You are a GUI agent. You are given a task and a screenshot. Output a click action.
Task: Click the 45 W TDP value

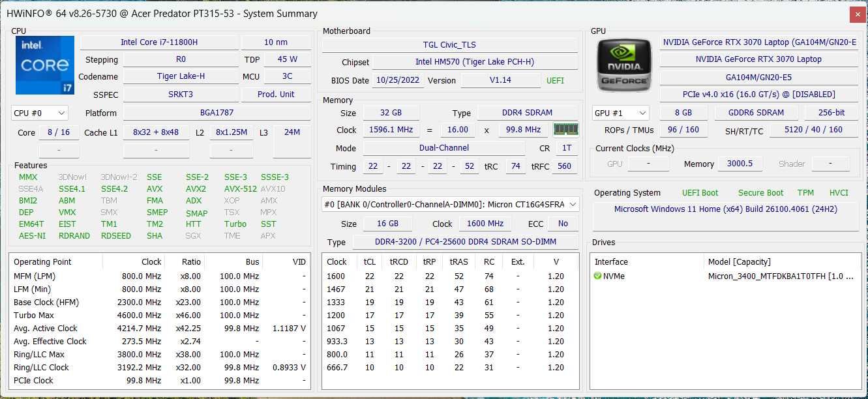coord(288,59)
